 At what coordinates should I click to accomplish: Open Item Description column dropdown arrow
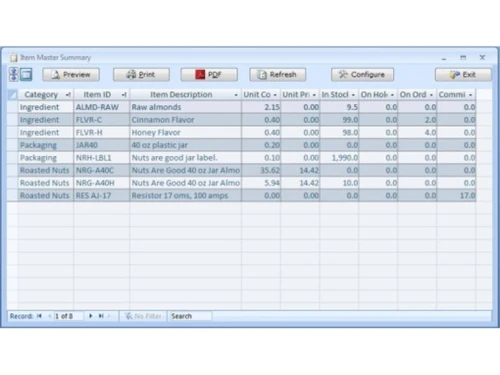[236, 95]
